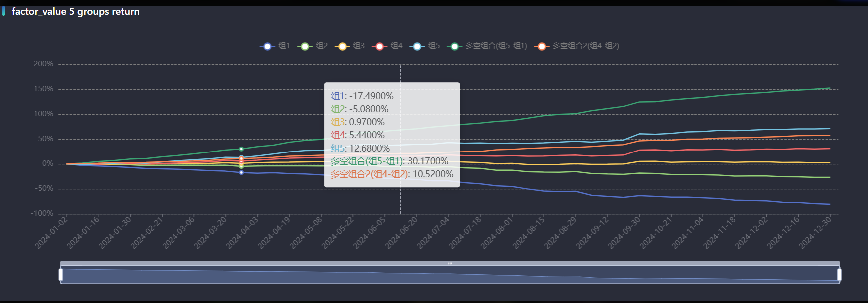Viewport: 868px width, 303px height.
Task: Click the zoom slider top drag bar
Action: pyautogui.click(x=450, y=263)
